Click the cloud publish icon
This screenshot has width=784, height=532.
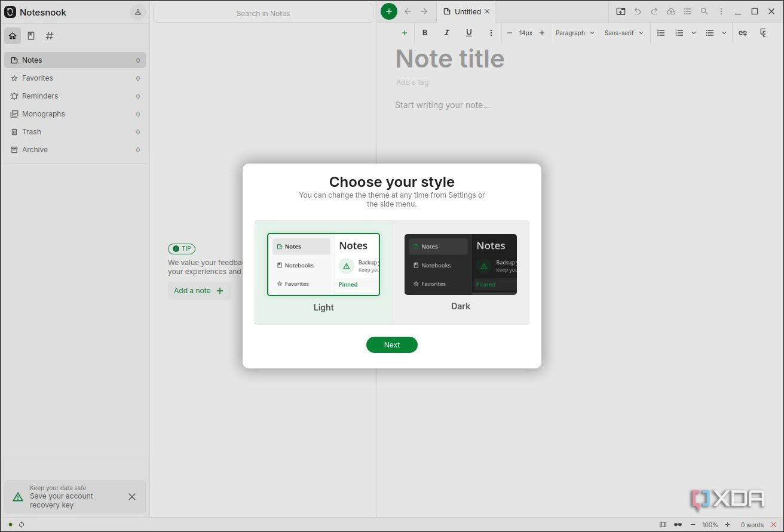tap(671, 11)
